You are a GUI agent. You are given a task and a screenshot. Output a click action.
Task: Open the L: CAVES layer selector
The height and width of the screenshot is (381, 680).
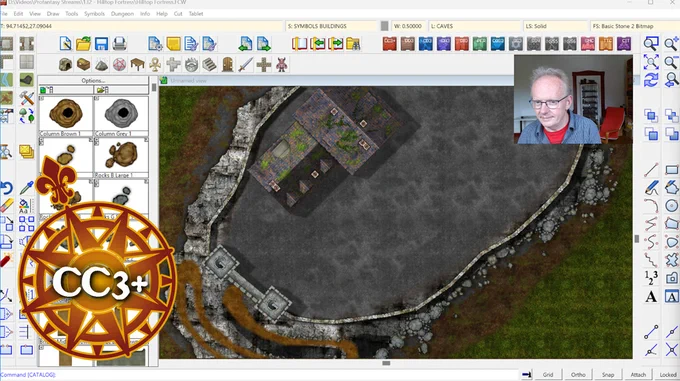tap(475, 26)
